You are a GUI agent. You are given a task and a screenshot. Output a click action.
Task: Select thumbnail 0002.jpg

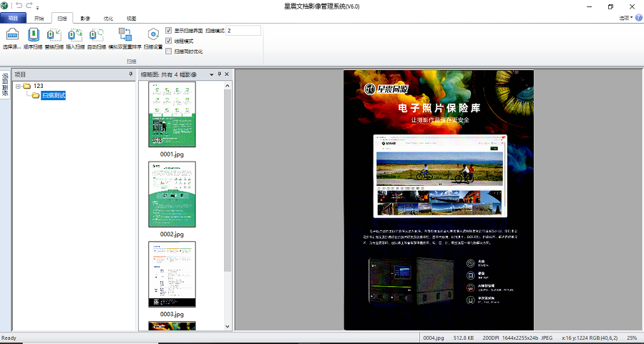tap(172, 194)
